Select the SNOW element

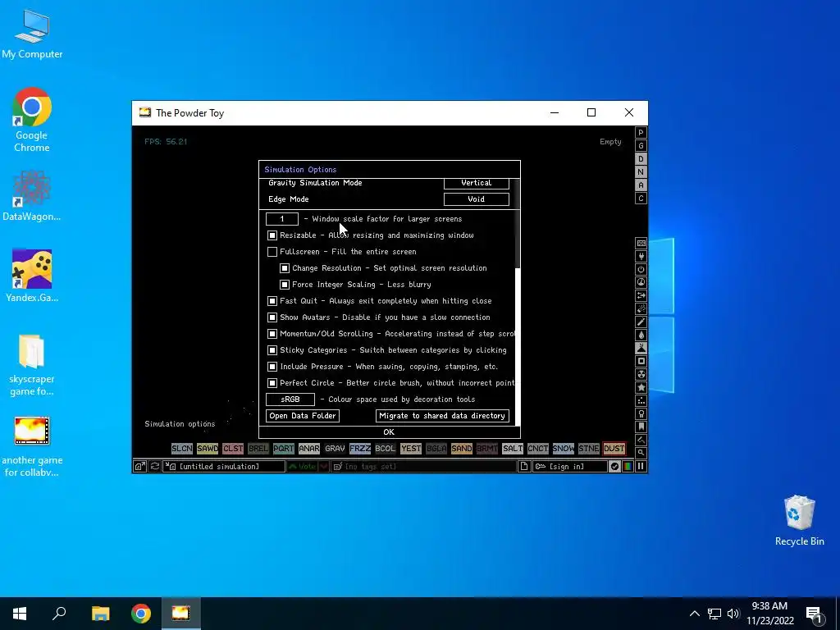click(x=563, y=449)
